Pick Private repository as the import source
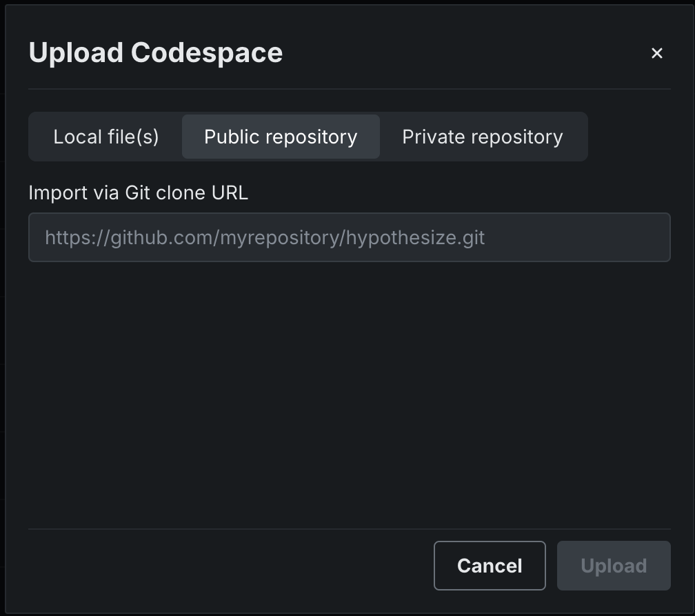The height and width of the screenshot is (616, 695). [483, 137]
